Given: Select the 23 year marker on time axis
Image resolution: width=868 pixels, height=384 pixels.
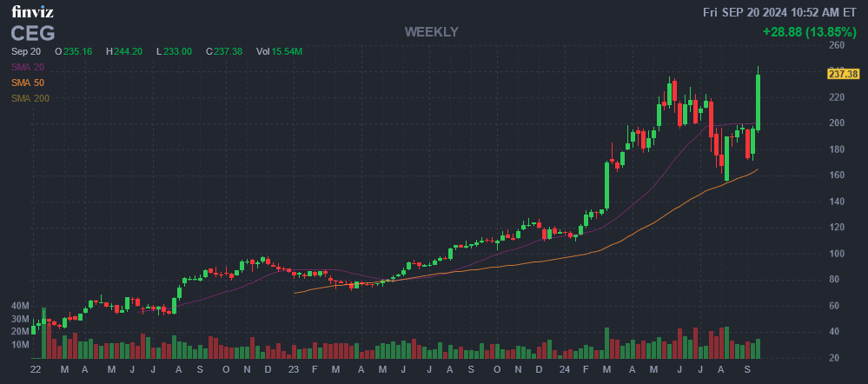Looking at the screenshot, I should coord(294,369).
